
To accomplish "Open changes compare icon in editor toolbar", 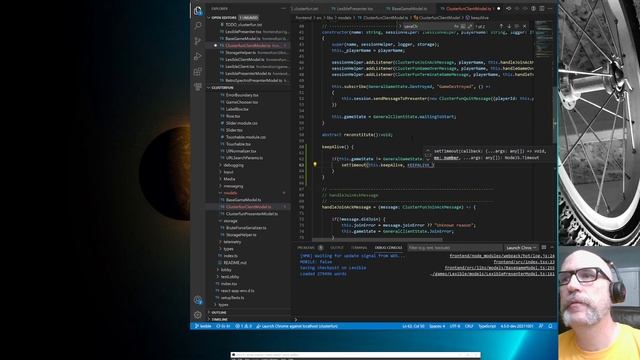I will point(509,8).
